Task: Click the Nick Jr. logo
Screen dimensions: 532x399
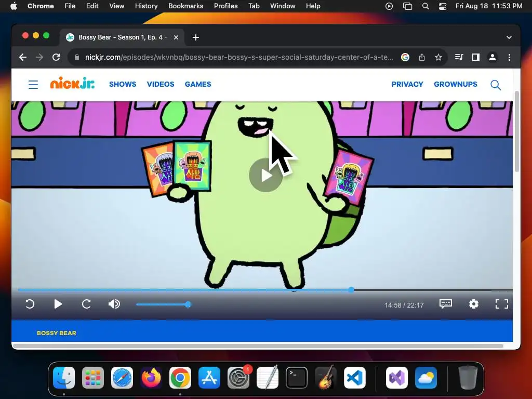Action: pyautogui.click(x=72, y=83)
